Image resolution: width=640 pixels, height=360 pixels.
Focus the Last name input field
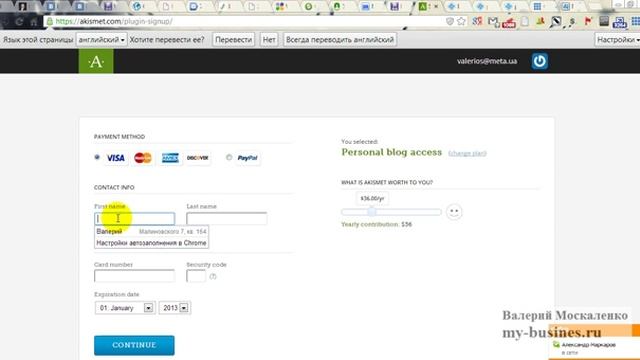[227, 218]
